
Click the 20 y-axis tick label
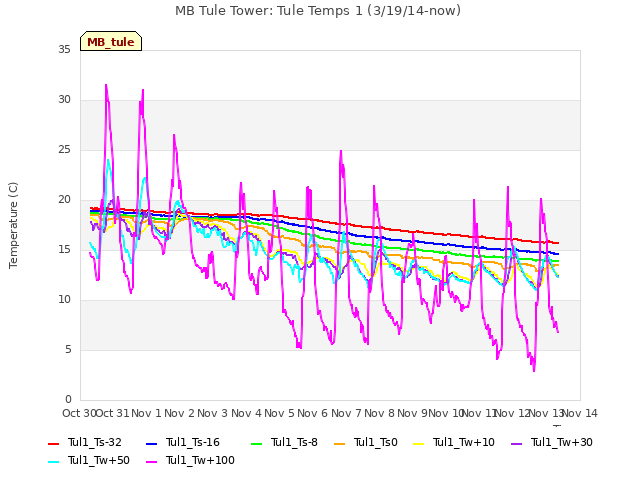click(x=64, y=200)
